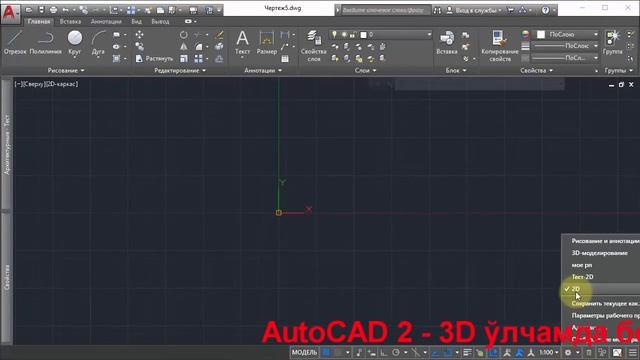
Task: Select the Круг circle tool
Action: pos(75,42)
